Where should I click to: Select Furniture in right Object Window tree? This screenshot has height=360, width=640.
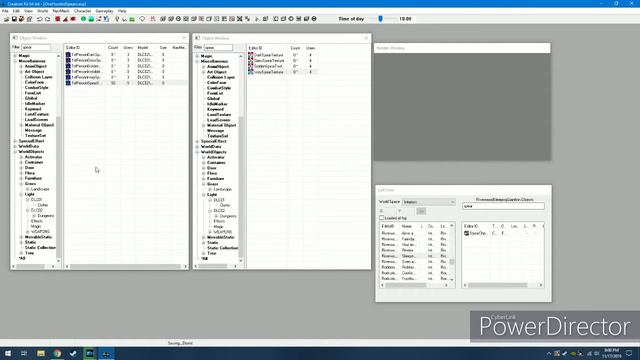pyautogui.click(x=216, y=178)
